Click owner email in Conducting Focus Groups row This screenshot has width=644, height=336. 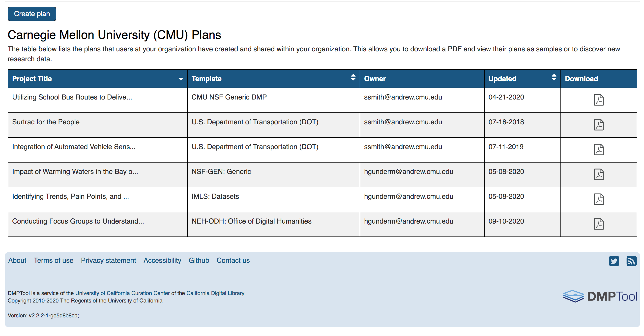(x=408, y=221)
